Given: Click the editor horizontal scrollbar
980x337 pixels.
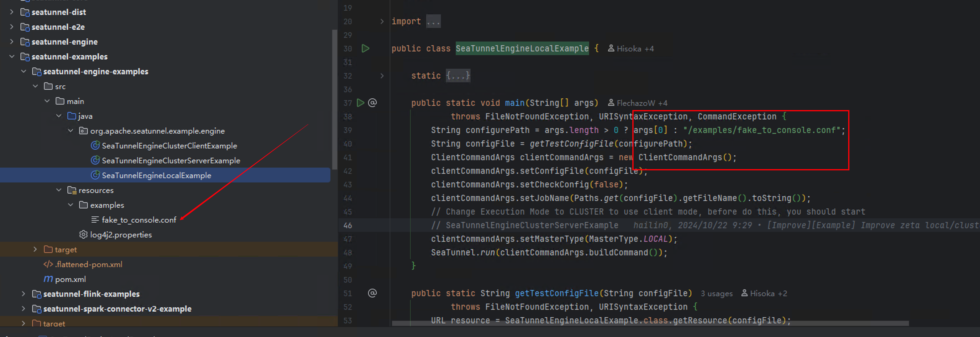Looking at the screenshot, I should (x=650, y=323).
